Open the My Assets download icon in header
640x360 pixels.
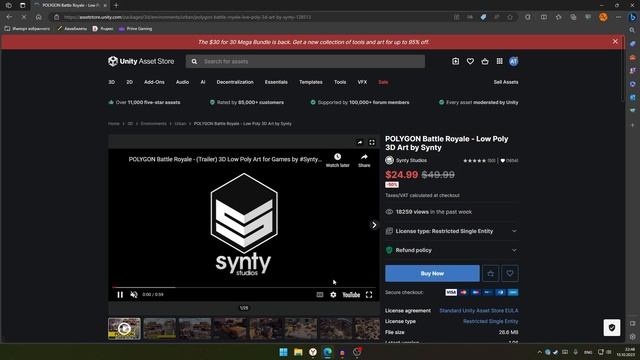(x=456, y=61)
